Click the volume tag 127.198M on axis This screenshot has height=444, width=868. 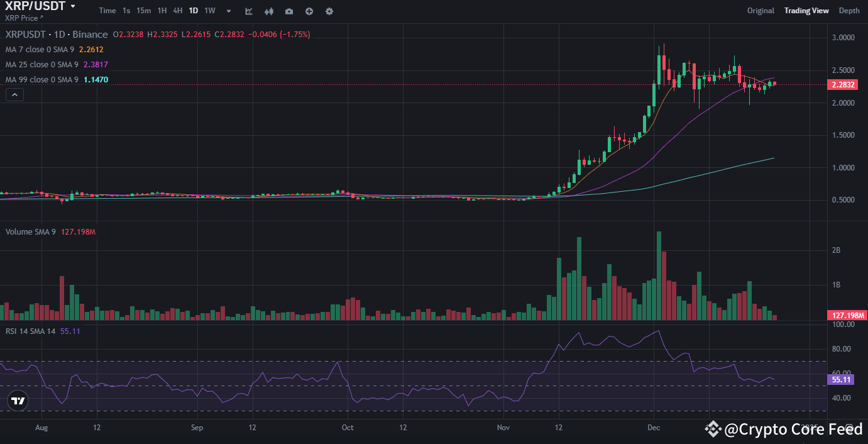tap(846, 316)
